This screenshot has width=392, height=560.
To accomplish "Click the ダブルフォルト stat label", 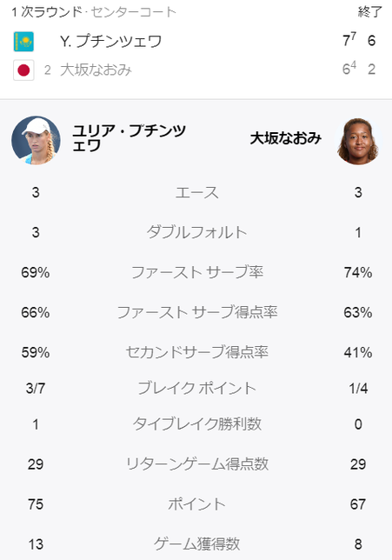I will [196, 233].
